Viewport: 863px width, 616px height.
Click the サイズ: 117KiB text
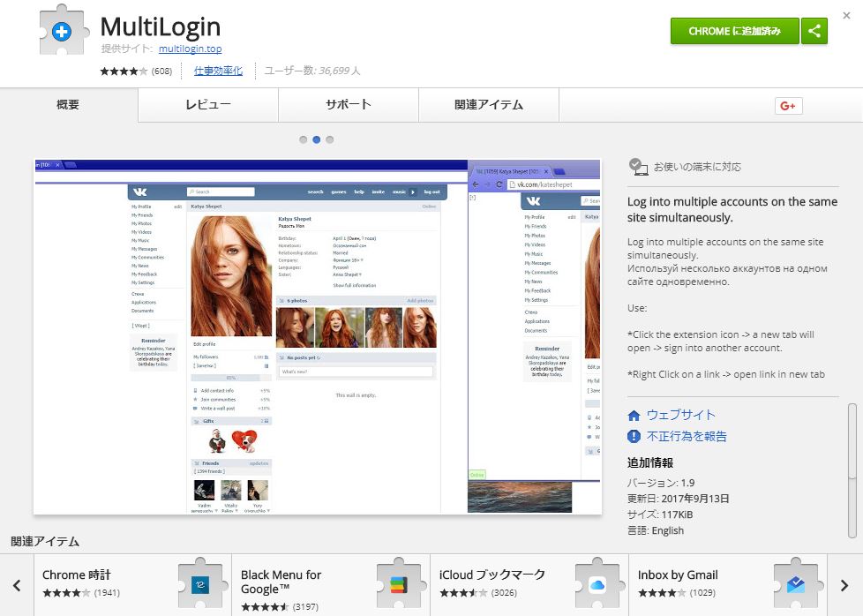[660, 515]
